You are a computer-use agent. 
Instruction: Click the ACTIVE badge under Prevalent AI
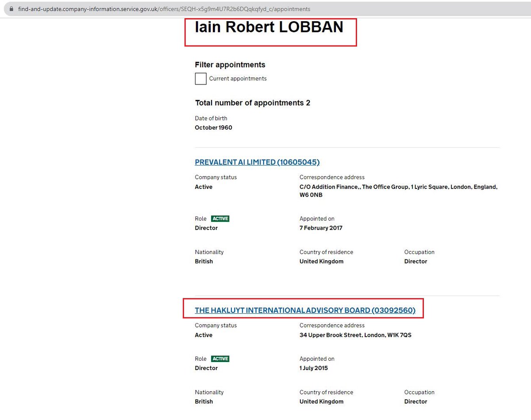point(220,219)
